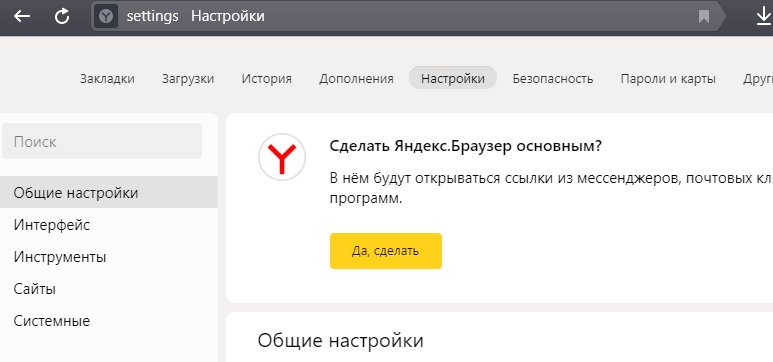Go back with the back arrow

point(22,16)
